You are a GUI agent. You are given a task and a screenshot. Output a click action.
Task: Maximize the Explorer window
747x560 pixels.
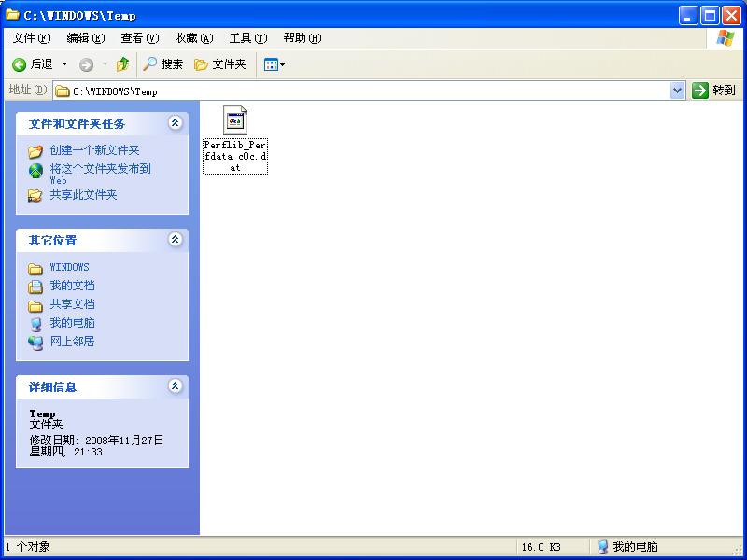pyautogui.click(x=710, y=16)
